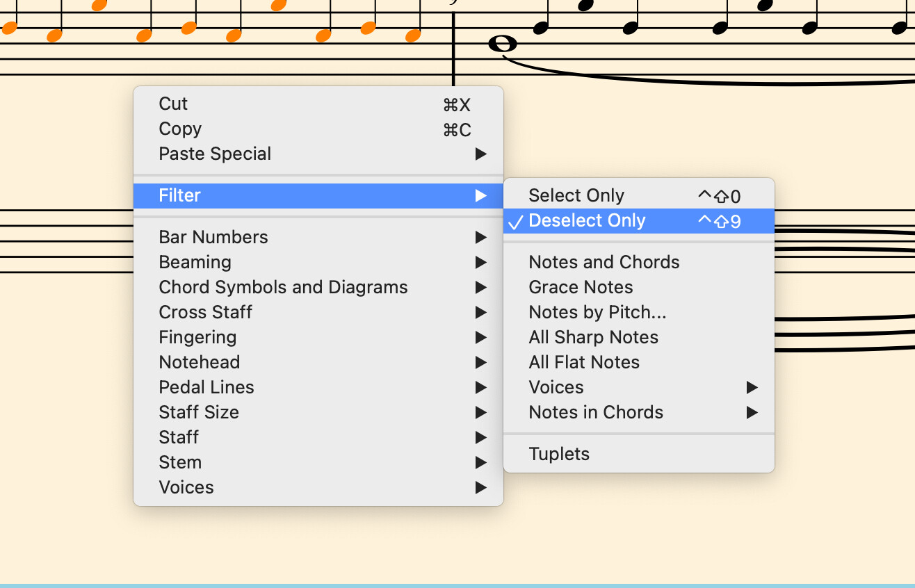The image size is (915, 588).
Task: Filter All Flat Notes
Action: (x=639, y=362)
